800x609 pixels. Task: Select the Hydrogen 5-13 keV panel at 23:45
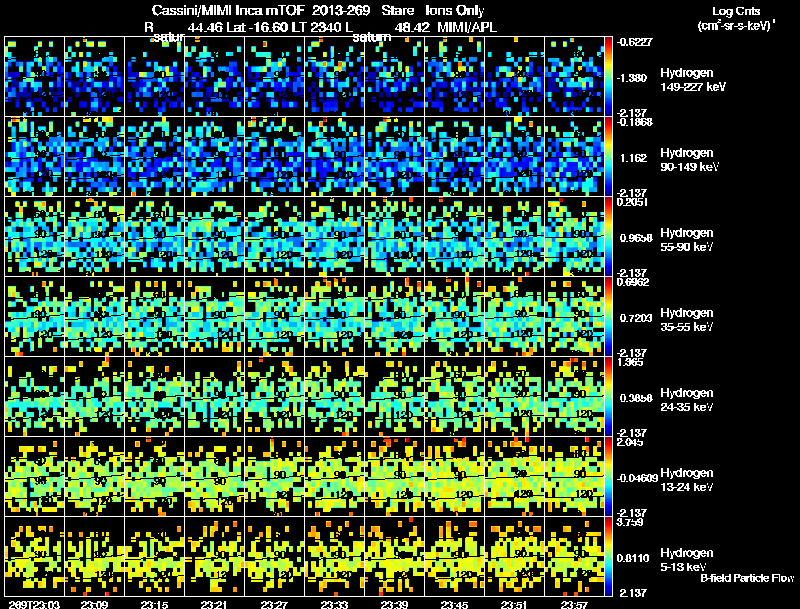[x=455, y=557]
